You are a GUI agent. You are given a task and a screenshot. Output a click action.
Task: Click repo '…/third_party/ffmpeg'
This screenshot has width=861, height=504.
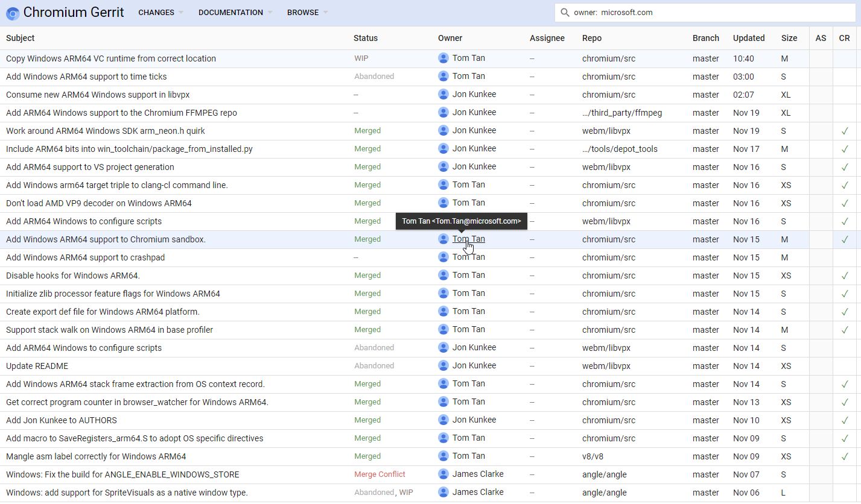pos(622,113)
